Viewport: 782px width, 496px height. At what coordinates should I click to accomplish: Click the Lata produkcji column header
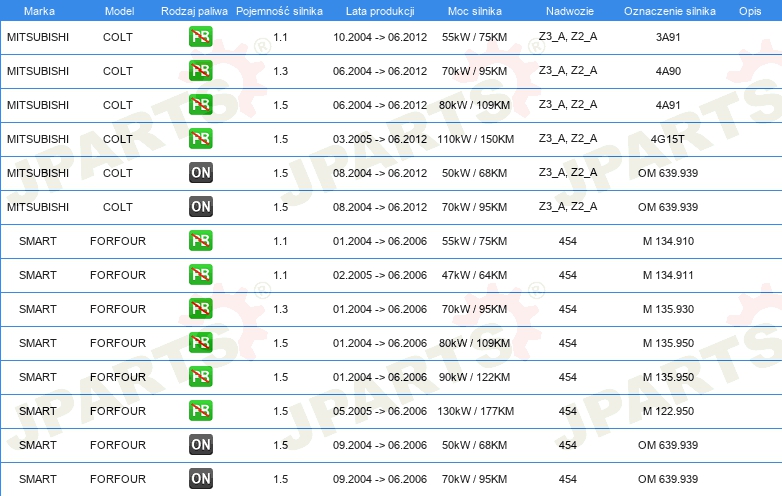coord(380,11)
